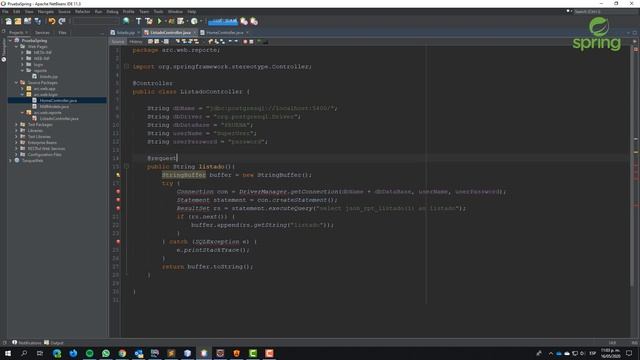Click the Open Project toolbar icon
Viewport: 640px width, 360px height.
tap(27, 21)
